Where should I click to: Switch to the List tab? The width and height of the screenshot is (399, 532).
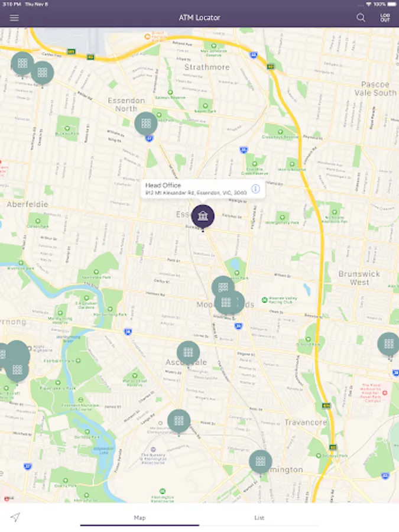(259, 518)
